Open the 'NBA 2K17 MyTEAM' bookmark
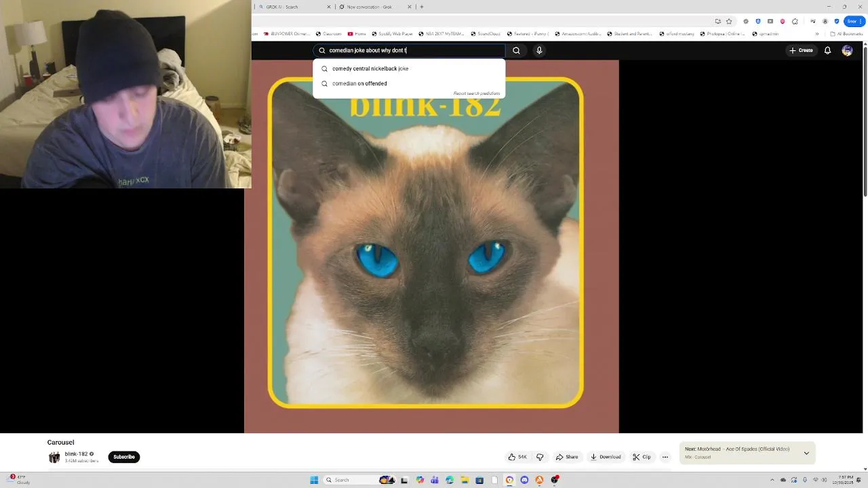Image resolution: width=868 pixels, height=488 pixels. [441, 34]
